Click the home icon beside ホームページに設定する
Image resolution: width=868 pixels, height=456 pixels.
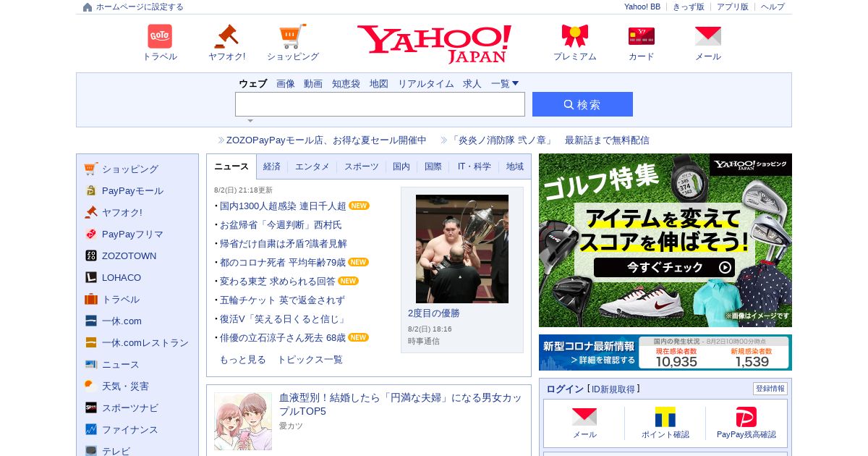(88, 7)
